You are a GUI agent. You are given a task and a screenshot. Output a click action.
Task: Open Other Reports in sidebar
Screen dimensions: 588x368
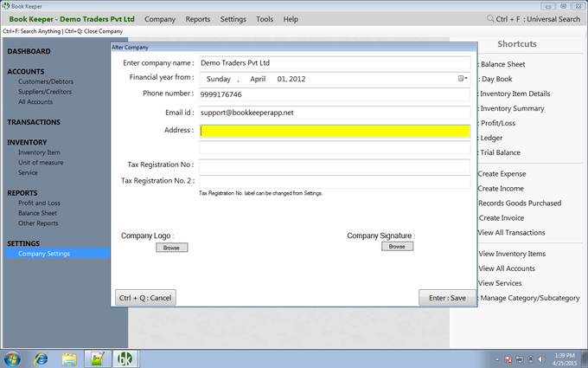click(x=38, y=223)
